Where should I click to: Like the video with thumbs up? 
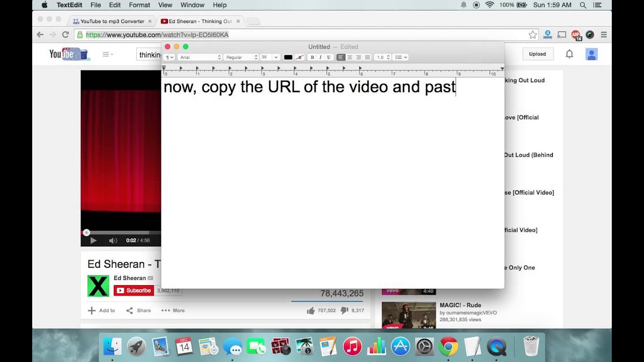(321, 311)
